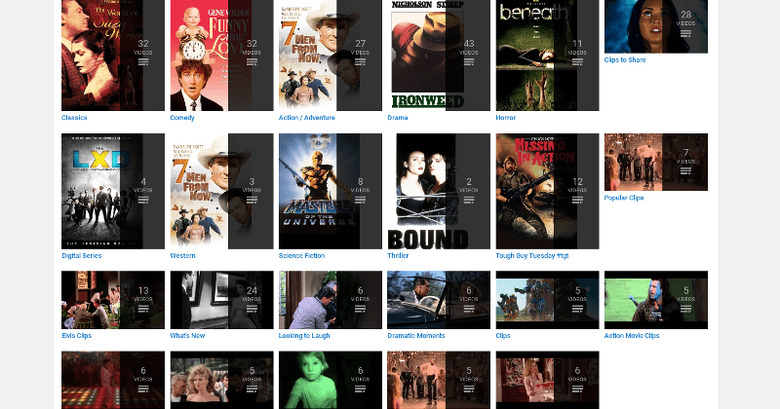The height and width of the screenshot is (409, 780).
Task: Click the 13 videos count on Elvis Clips
Action: [x=143, y=294]
